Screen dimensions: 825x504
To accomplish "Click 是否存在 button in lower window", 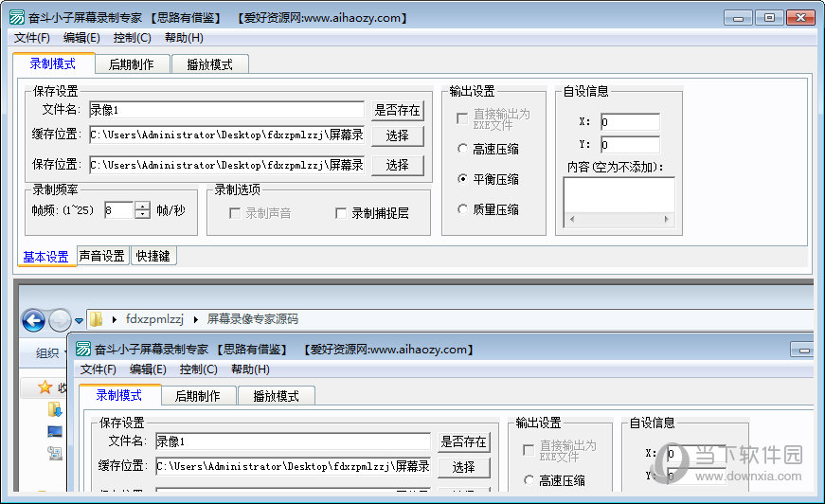I will [463, 441].
